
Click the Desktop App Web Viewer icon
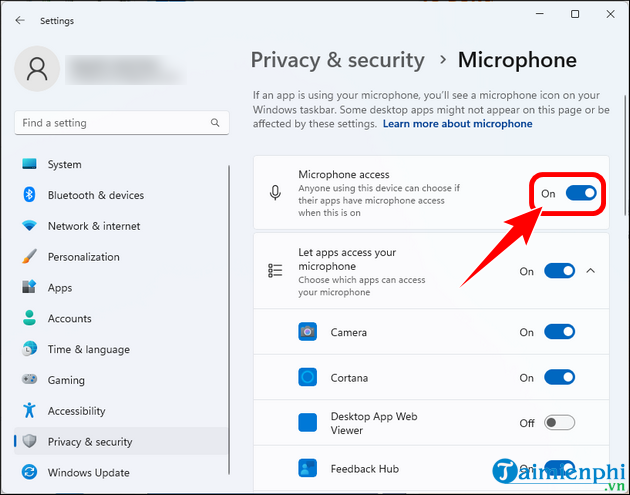click(x=308, y=423)
